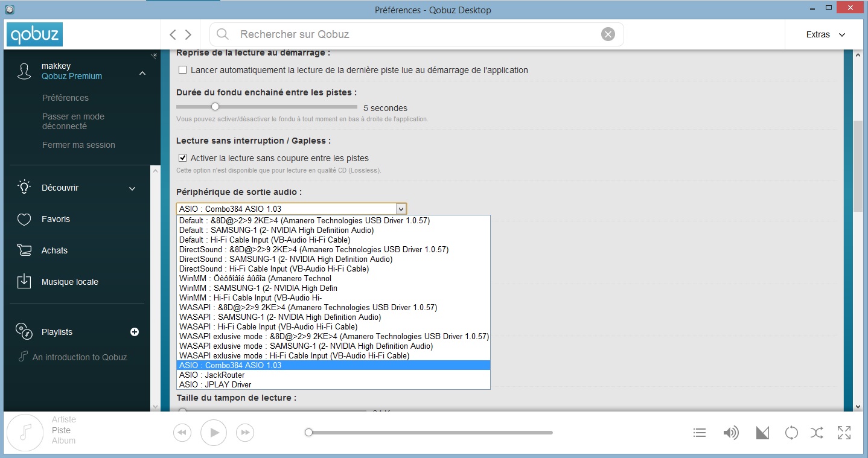Open the Extras dropdown menu

click(x=825, y=34)
